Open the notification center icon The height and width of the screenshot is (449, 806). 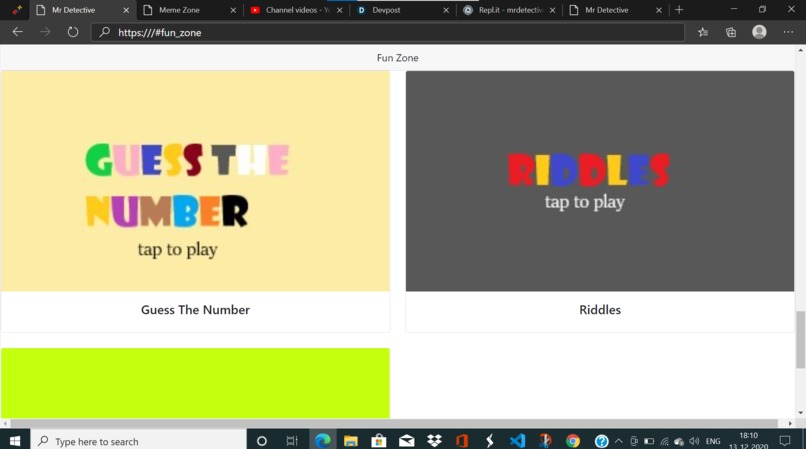pos(785,441)
